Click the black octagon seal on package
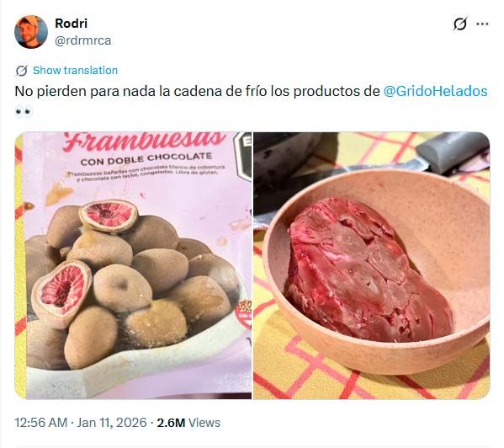The width and height of the screenshot is (504, 448). pyautogui.click(x=243, y=157)
